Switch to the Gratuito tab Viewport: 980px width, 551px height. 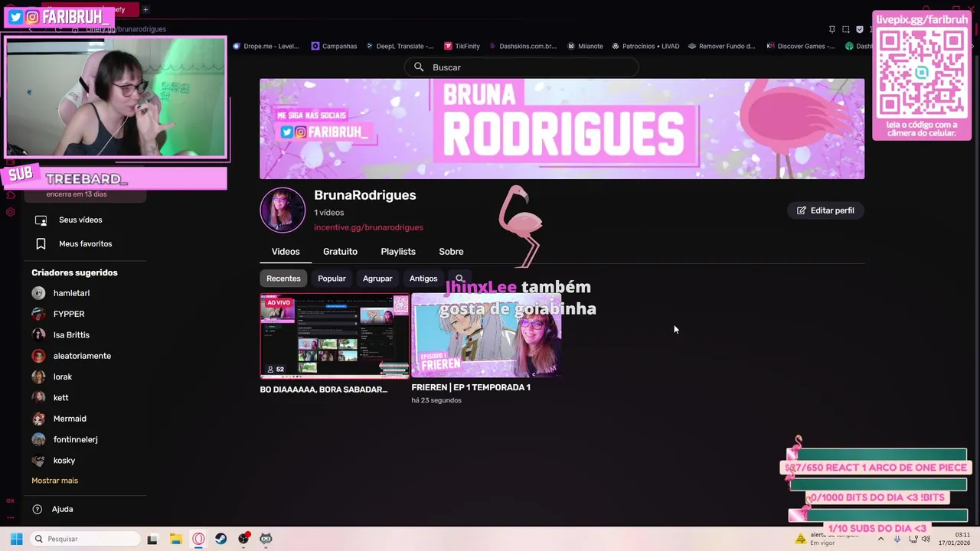tap(340, 252)
